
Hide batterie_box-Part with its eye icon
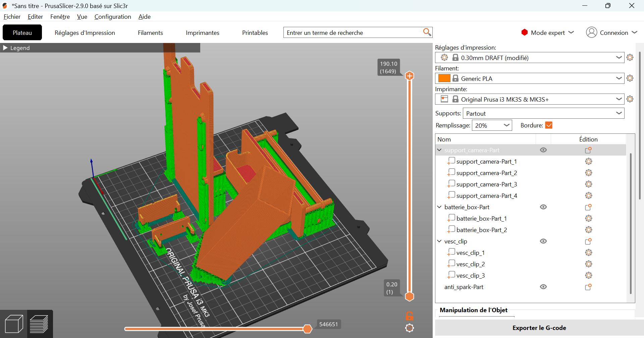tap(543, 207)
